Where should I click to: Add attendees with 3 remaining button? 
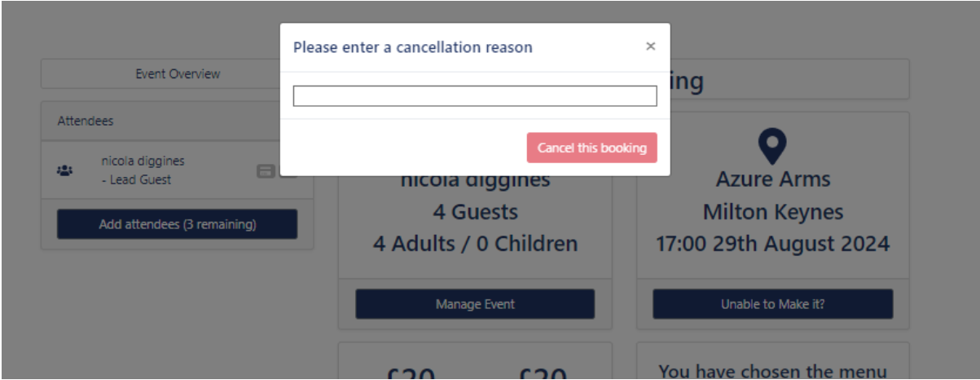coord(177,224)
